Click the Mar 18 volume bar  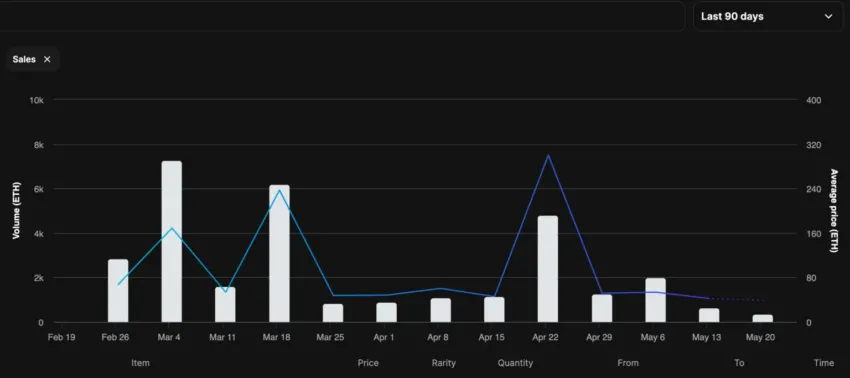pyautogui.click(x=279, y=254)
